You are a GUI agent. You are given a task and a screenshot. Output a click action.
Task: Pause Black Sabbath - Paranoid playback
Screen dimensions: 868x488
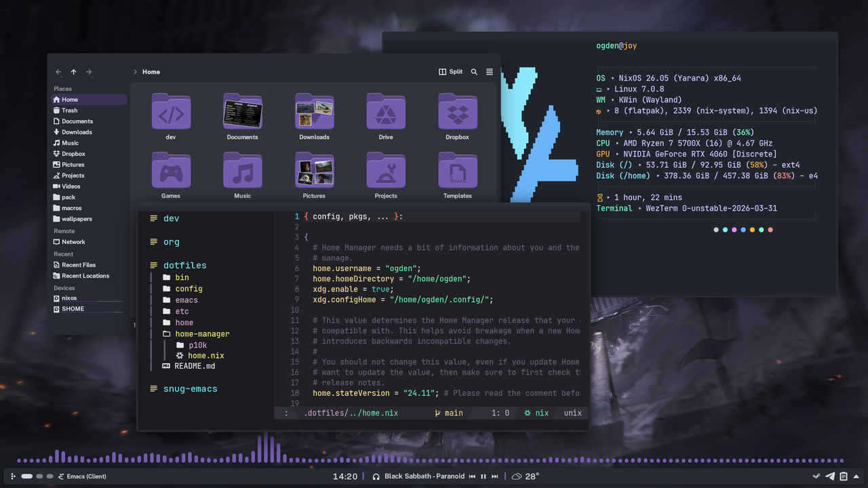(x=484, y=476)
